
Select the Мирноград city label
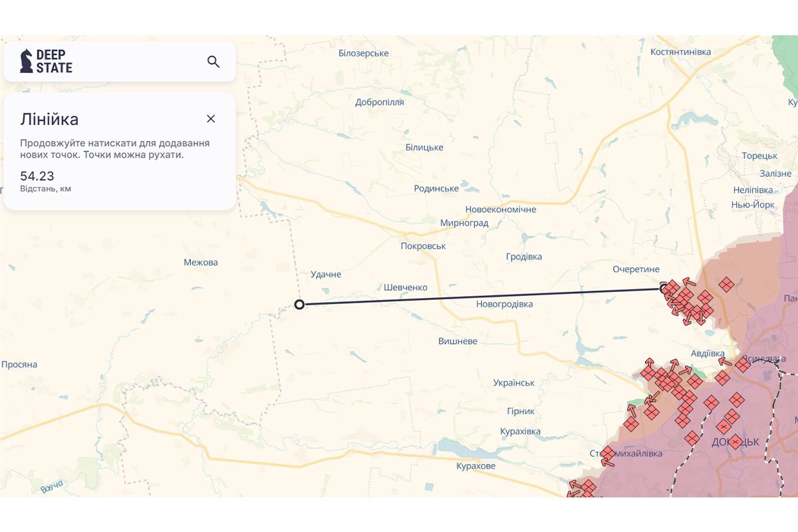(464, 223)
